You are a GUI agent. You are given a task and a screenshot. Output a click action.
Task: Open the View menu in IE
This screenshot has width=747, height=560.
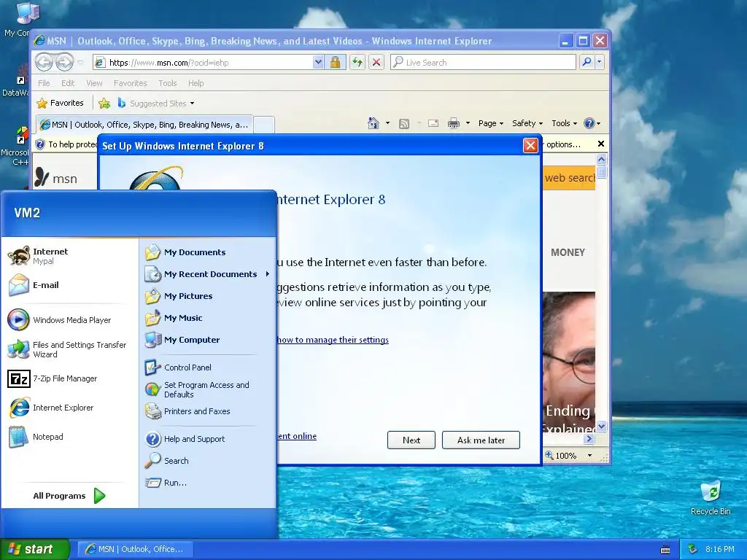coord(94,83)
